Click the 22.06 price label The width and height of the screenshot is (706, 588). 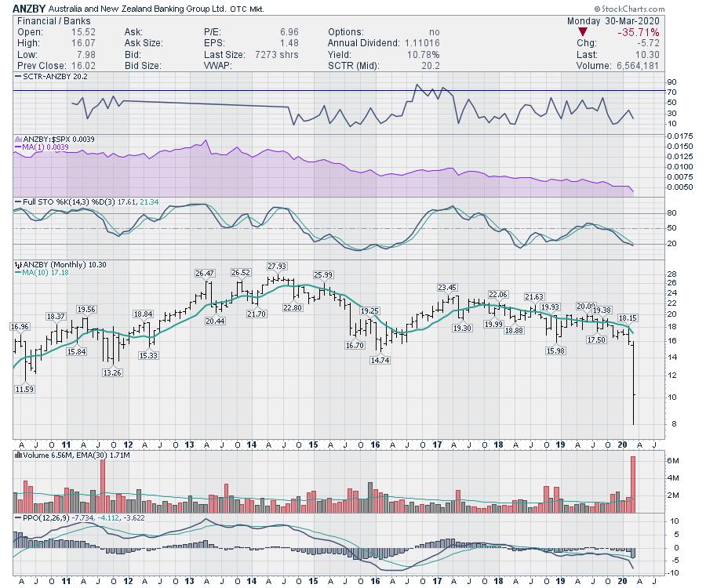[498, 294]
